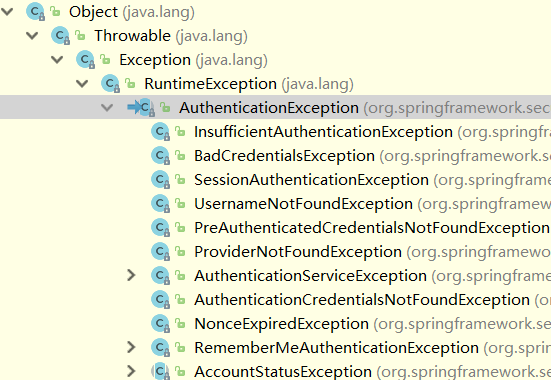
Task: Select the Object (java.lang) row text
Action: point(132,12)
